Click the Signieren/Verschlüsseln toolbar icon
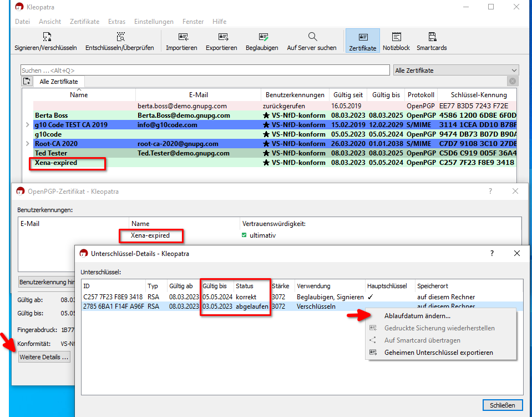This screenshot has width=532, height=417. pyautogui.click(x=46, y=37)
